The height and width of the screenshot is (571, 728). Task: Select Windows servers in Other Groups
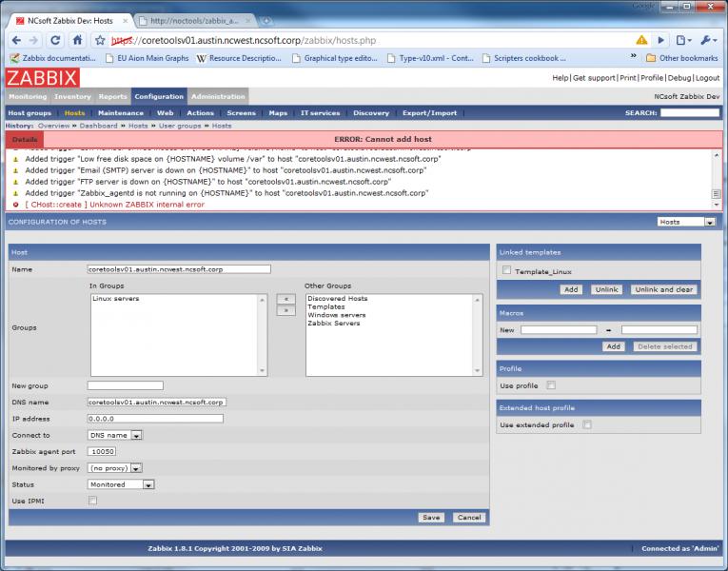pyautogui.click(x=337, y=315)
